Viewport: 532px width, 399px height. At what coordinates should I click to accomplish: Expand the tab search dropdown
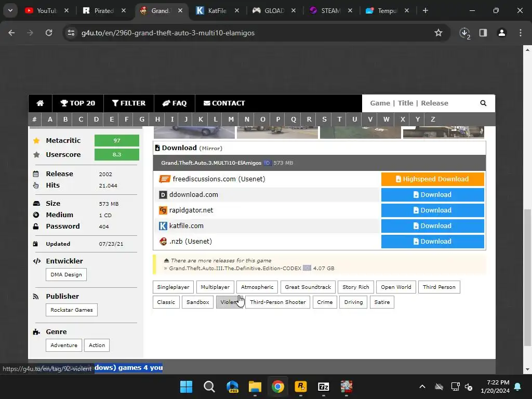click(x=10, y=10)
